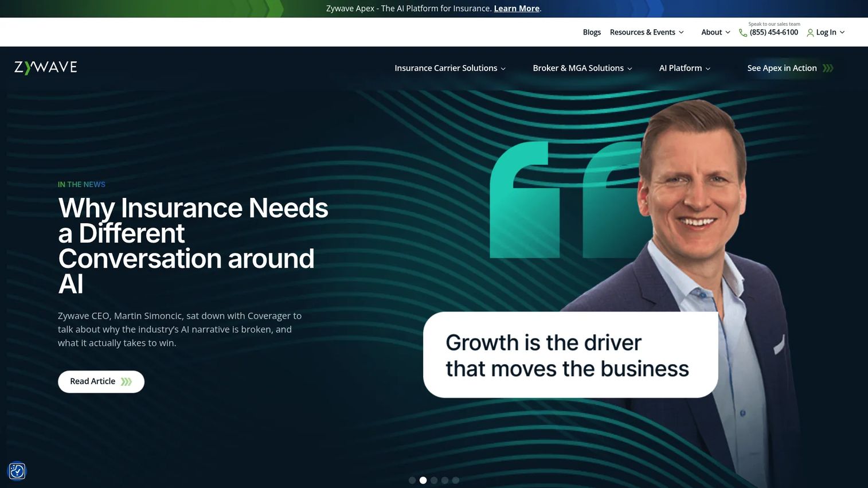
Task: Open Insurance Carrier Solutions menu
Action: pyautogui.click(x=450, y=68)
